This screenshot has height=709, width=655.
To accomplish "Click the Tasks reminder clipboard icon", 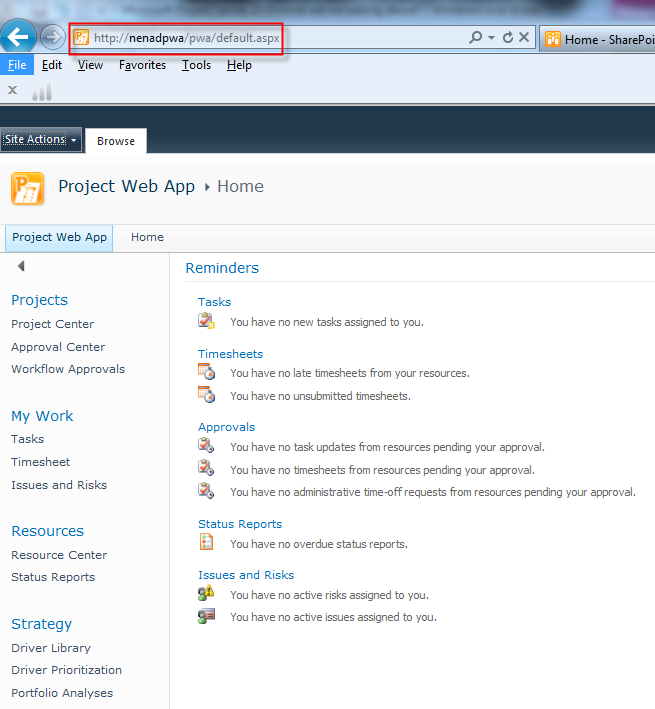I will click(206, 321).
